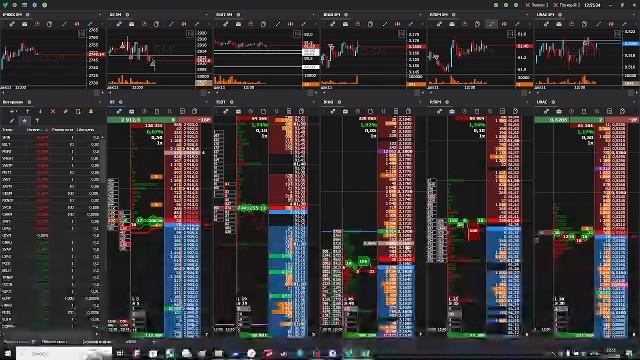Screen dimensions: 640x360
Task: Click the red clock icon in IMOEX chart toolbar
Action: [x=37, y=24]
